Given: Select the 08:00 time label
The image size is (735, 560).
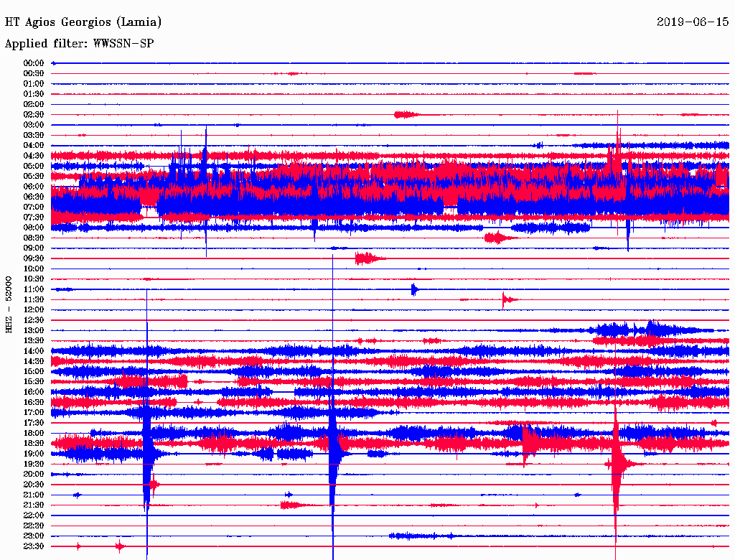Looking at the screenshot, I should pyautogui.click(x=34, y=228).
